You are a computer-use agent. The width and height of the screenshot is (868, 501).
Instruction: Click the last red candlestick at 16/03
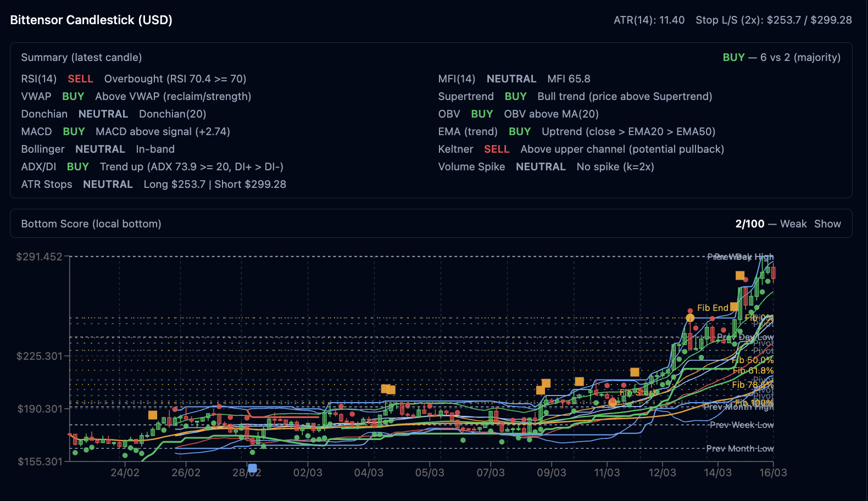[x=773, y=273]
